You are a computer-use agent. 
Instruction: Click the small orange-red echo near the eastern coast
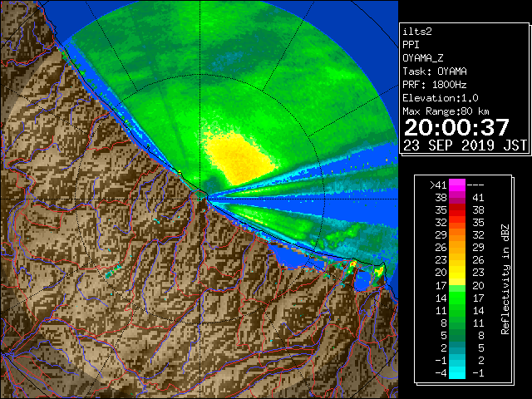click(352, 264)
